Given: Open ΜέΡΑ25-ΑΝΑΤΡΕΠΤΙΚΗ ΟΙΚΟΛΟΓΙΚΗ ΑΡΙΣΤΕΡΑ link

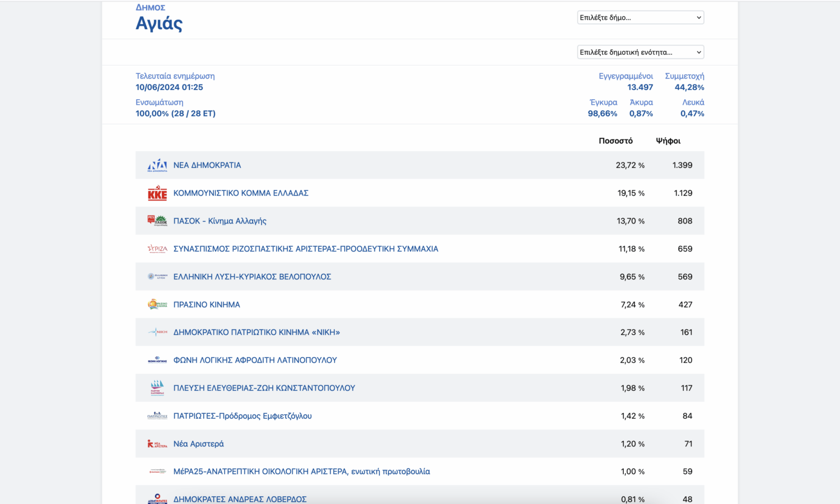Looking at the screenshot, I should click(302, 472).
